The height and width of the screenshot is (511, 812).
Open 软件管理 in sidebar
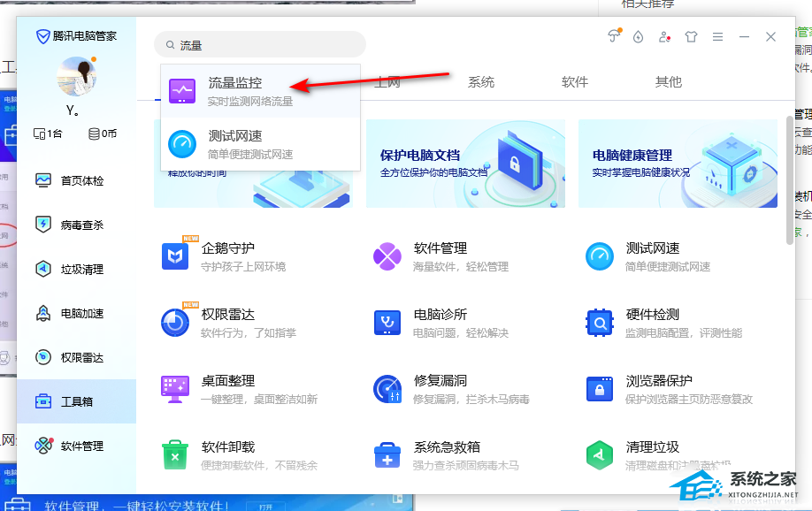tap(77, 446)
